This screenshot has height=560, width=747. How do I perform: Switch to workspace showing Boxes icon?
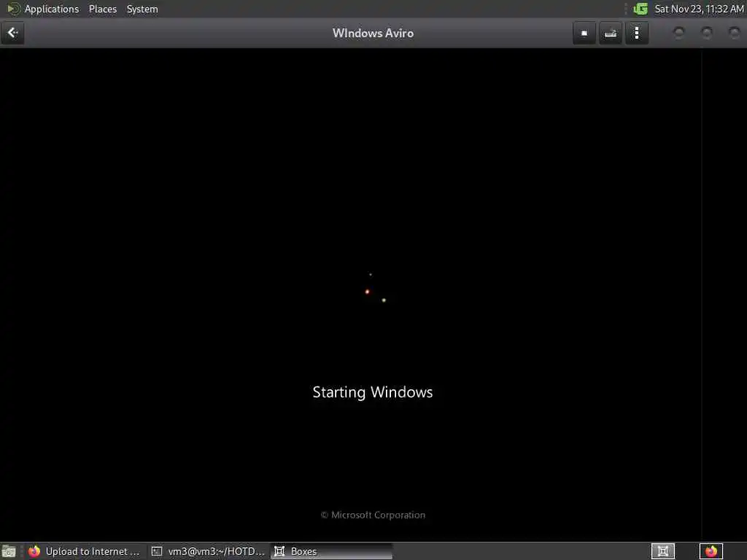tap(662, 551)
